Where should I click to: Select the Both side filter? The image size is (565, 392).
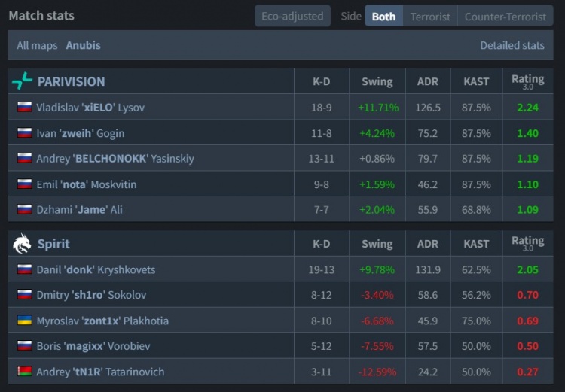[383, 16]
